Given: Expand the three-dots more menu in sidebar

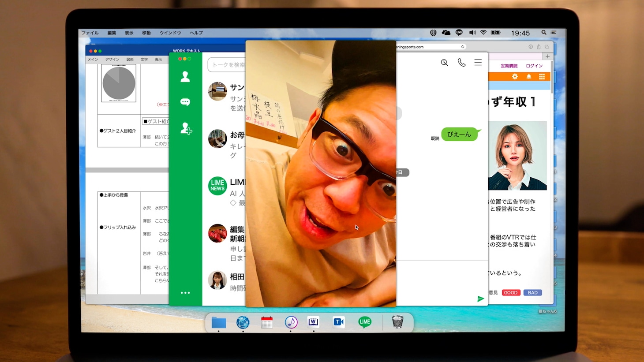Looking at the screenshot, I should (185, 293).
